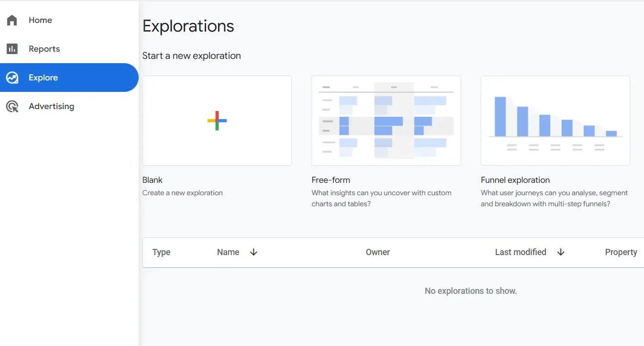Select Advertising from the sidebar menu
Image resolution: width=644 pixels, height=346 pixels.
51,106
